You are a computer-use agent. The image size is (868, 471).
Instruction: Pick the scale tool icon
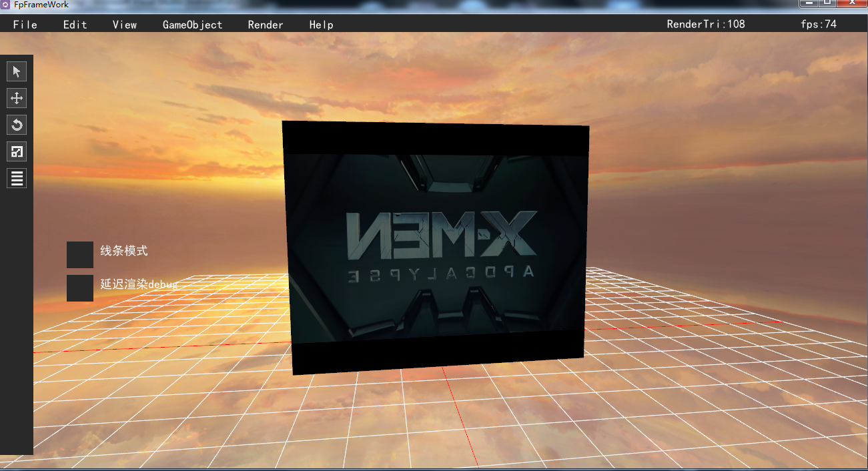[17, 151]
